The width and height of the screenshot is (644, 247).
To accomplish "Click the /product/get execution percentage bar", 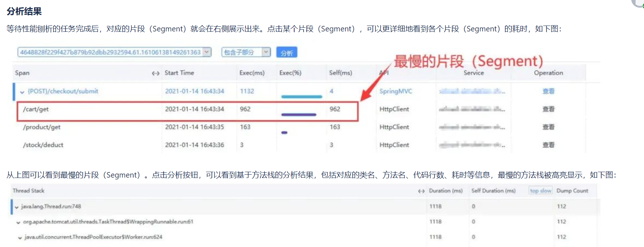I will coord(284,133).
